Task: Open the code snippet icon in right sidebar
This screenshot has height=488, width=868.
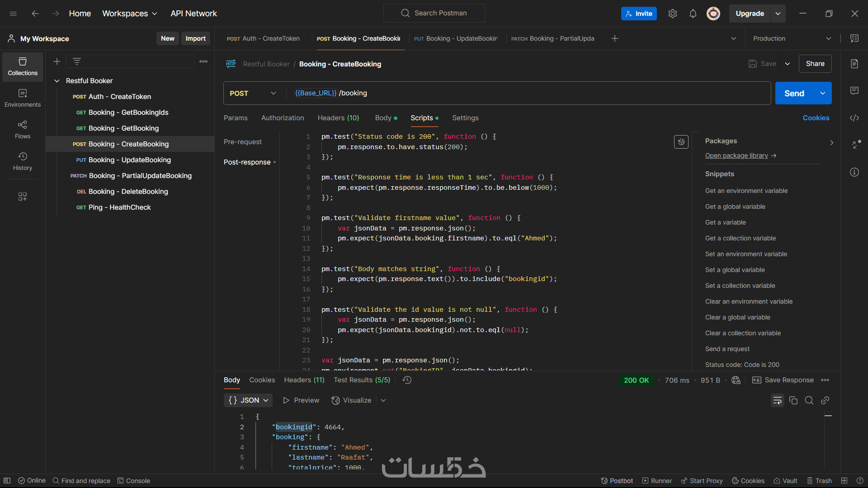Action: (854, 118)
